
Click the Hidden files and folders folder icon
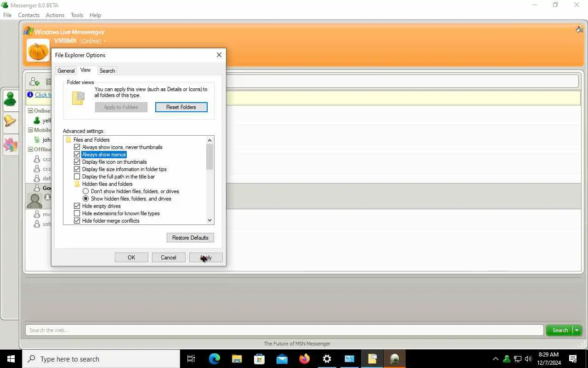(77, 184)
